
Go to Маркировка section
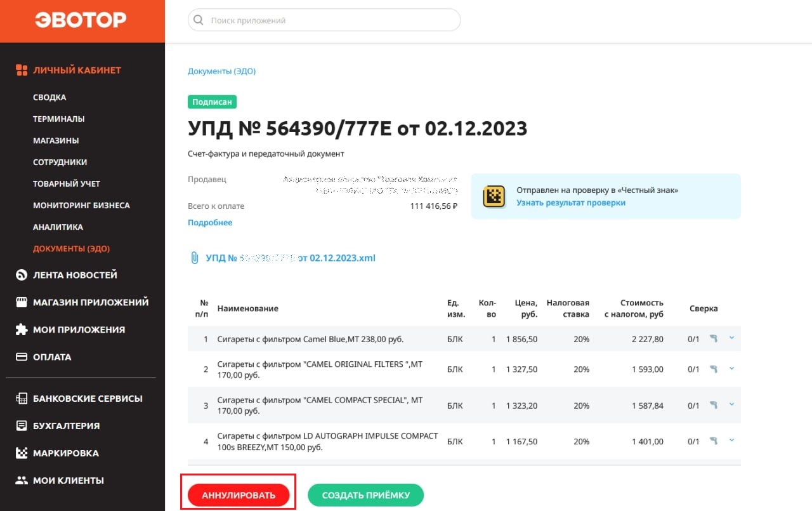(66, 453)
